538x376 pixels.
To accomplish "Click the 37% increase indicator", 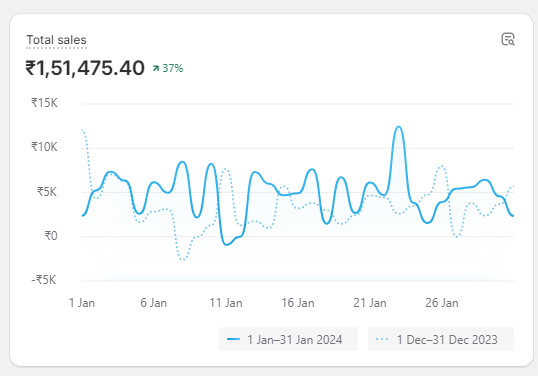I will (168, 68).
